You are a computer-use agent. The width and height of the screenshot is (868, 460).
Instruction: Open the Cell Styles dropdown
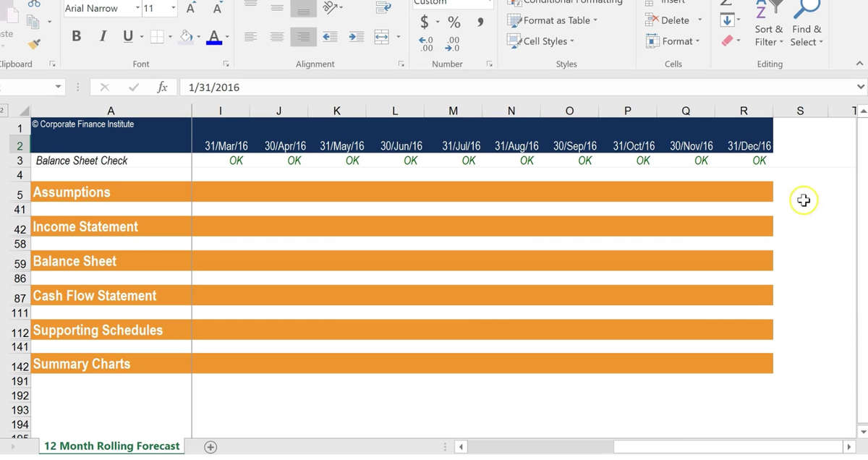(x=548, y=41)
